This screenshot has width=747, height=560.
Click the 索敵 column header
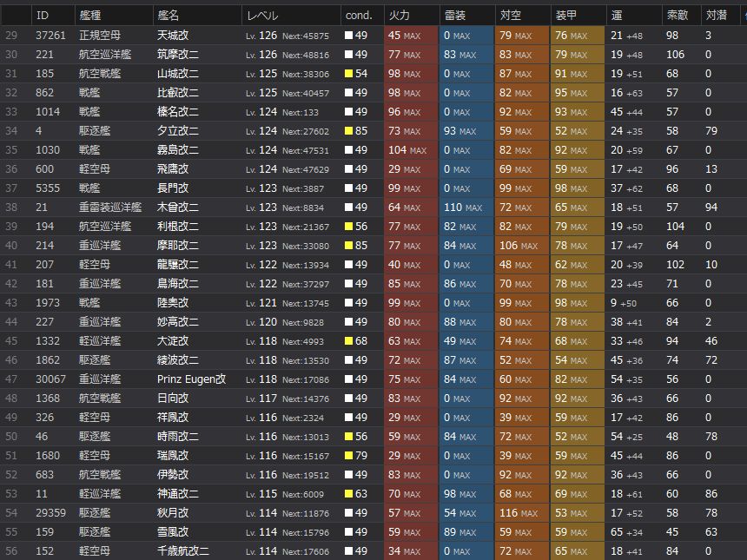[681, 16]
